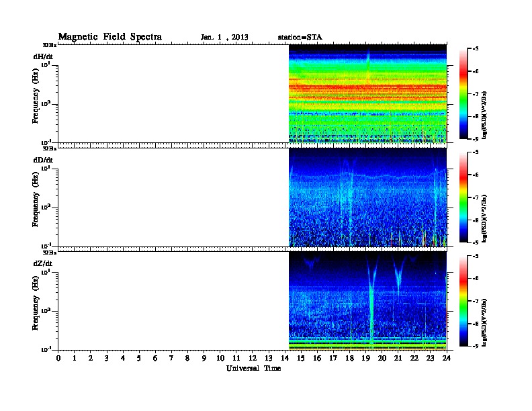Click the -6 value on dH/dt color bar
Viewport: 532px width, 411px height.
476,71
